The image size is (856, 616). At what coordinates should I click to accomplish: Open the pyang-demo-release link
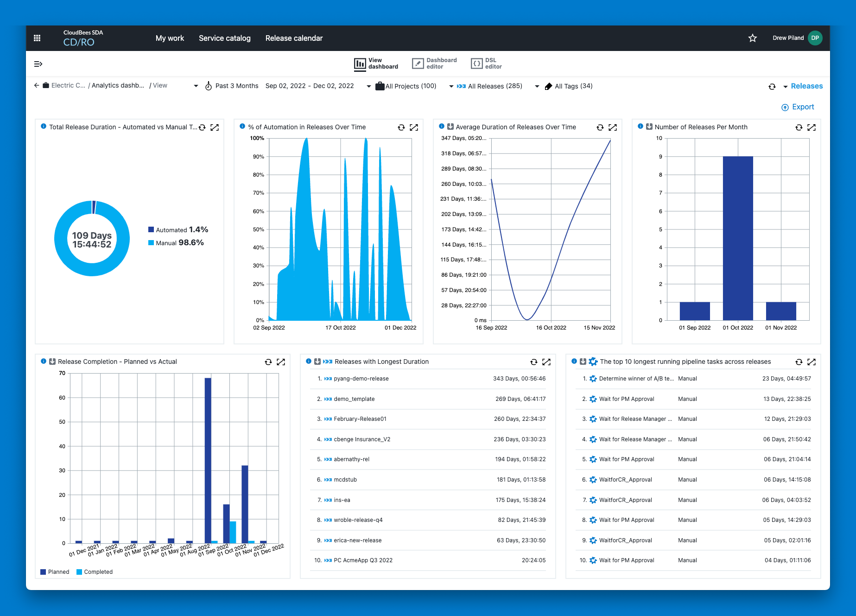[x=361, y=379]
